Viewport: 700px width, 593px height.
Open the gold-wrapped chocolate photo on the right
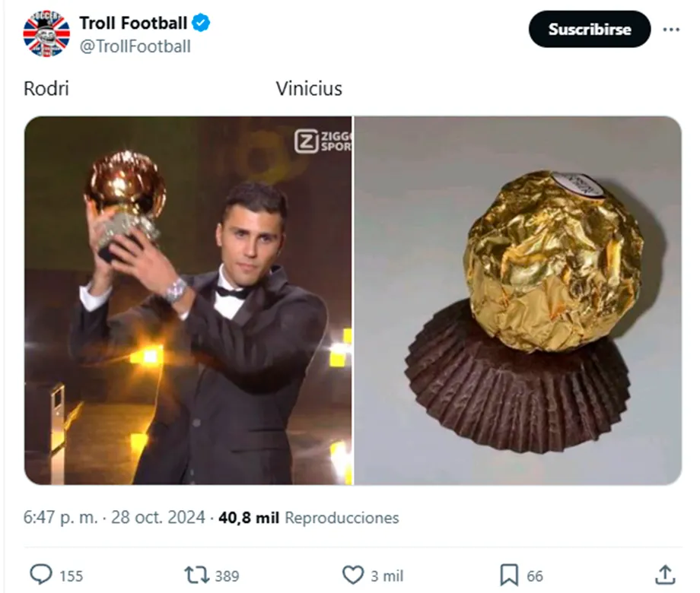517,300
